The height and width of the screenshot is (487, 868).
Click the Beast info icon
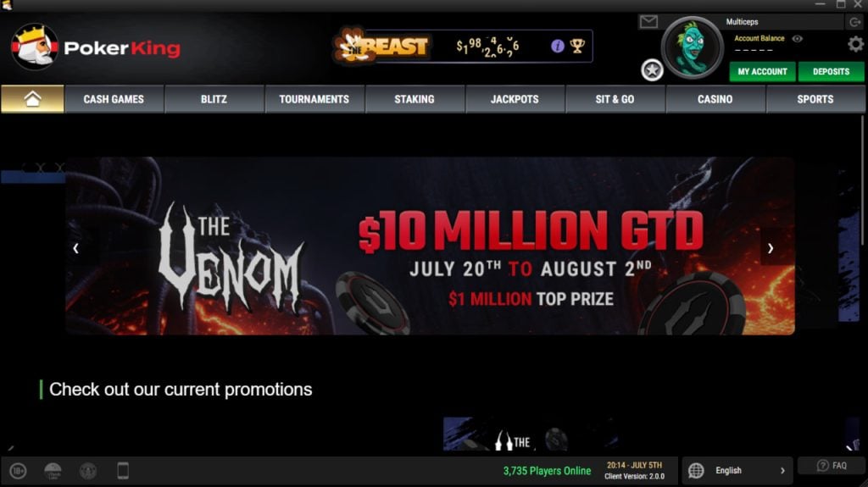(558, 46)
